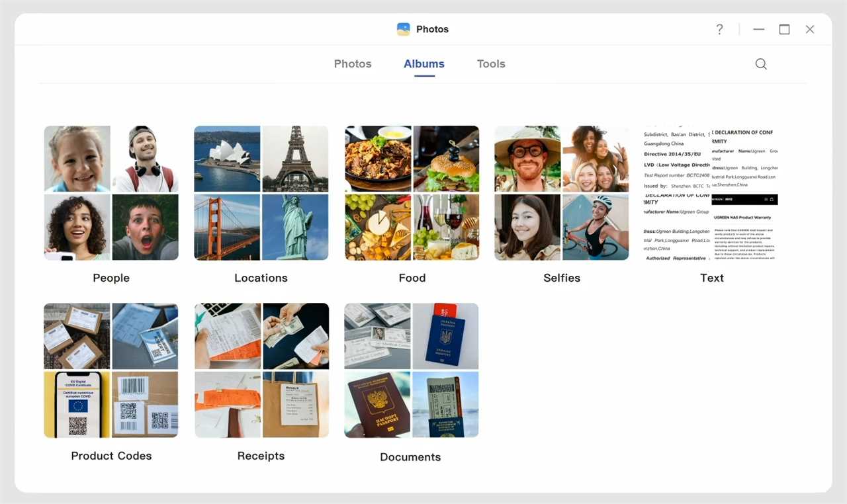Open the Tools tab
Viewport: 847px width, 504px height.
click(x=491, y=63)
